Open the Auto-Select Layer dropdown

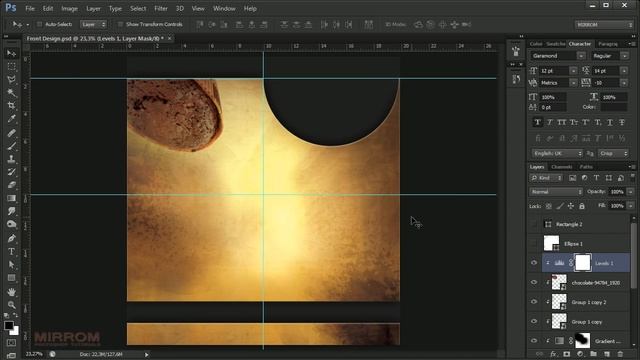tap(93, 24)
